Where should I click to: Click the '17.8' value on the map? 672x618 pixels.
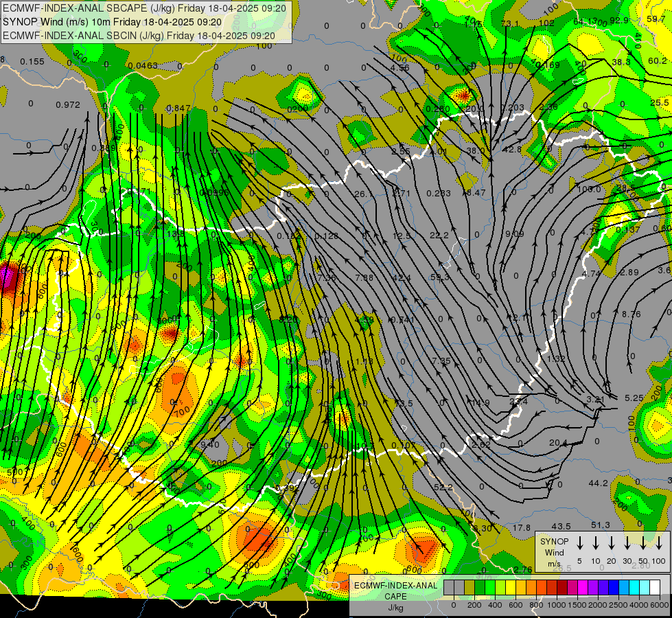click(522, 527)
